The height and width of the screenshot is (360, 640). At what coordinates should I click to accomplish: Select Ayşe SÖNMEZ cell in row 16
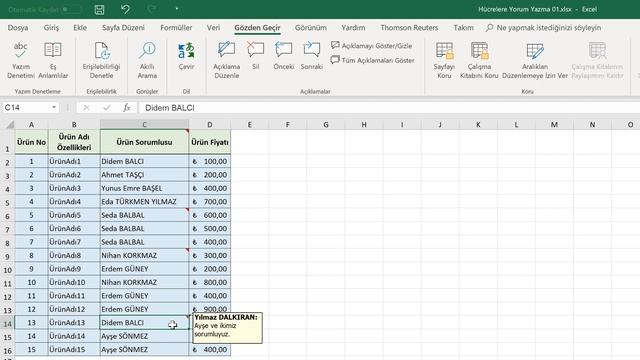click(144, 350)
